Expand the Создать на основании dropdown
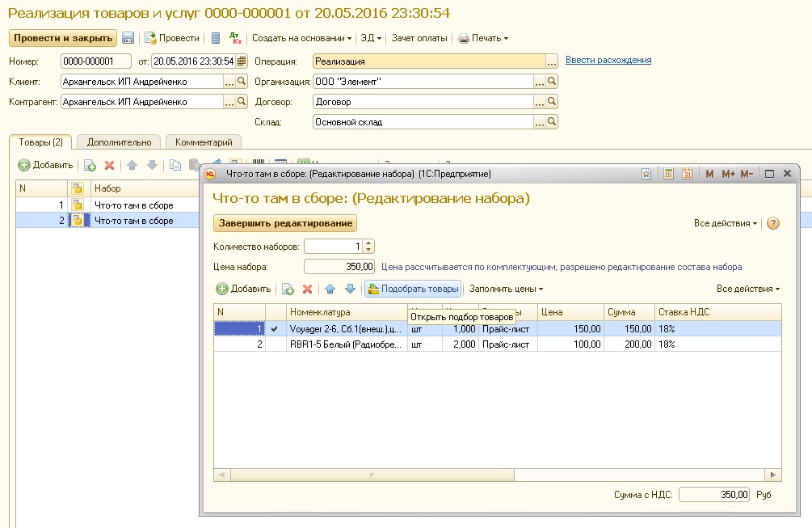812x528 pixels. coord(301,38)
